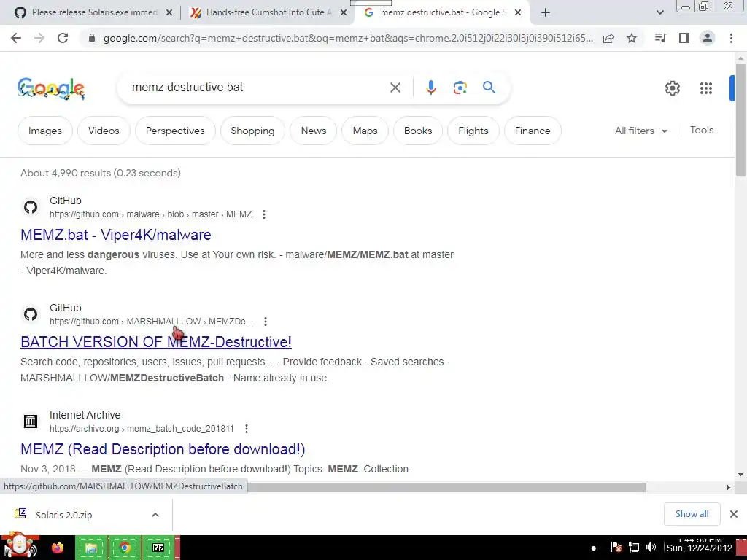Open the Chrome profile avatar
This screenshot has height=560, width=747.
(708, 38)
